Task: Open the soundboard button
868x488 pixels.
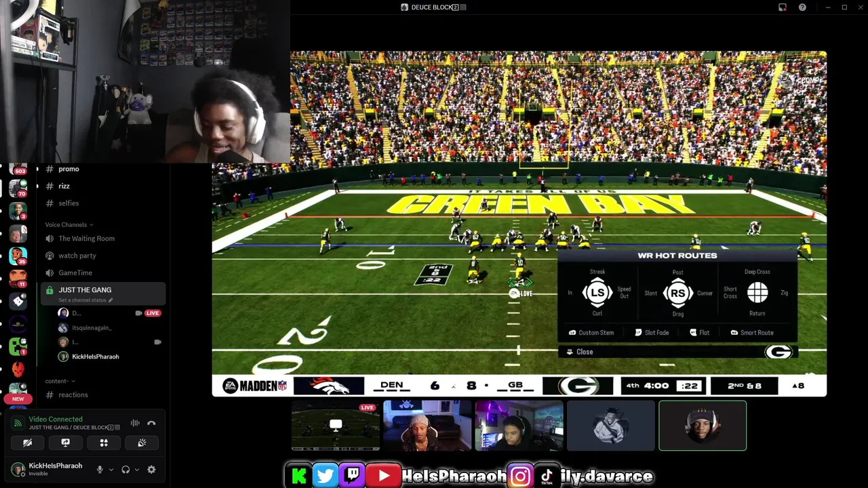Action: pos(142,443)
